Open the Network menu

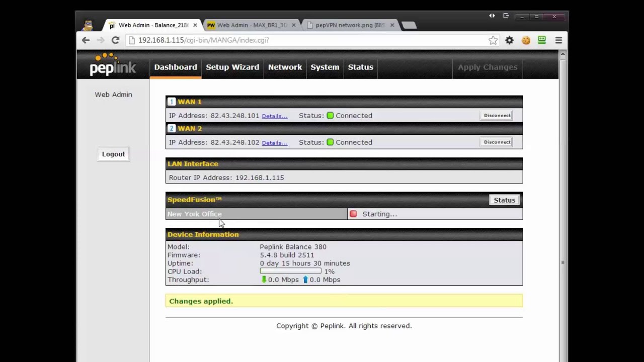(285, 67)
